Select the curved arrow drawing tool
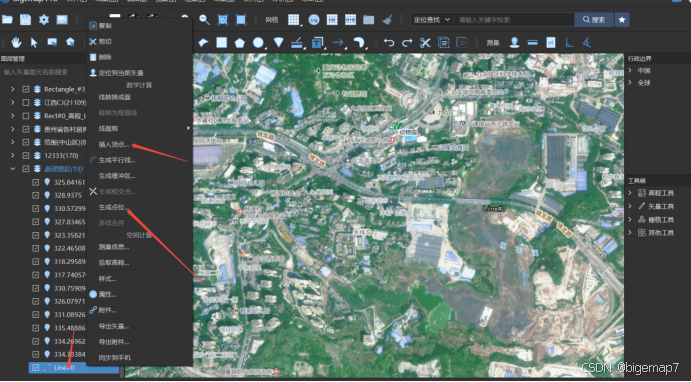 pyautogui.click(x=359, y=42)
